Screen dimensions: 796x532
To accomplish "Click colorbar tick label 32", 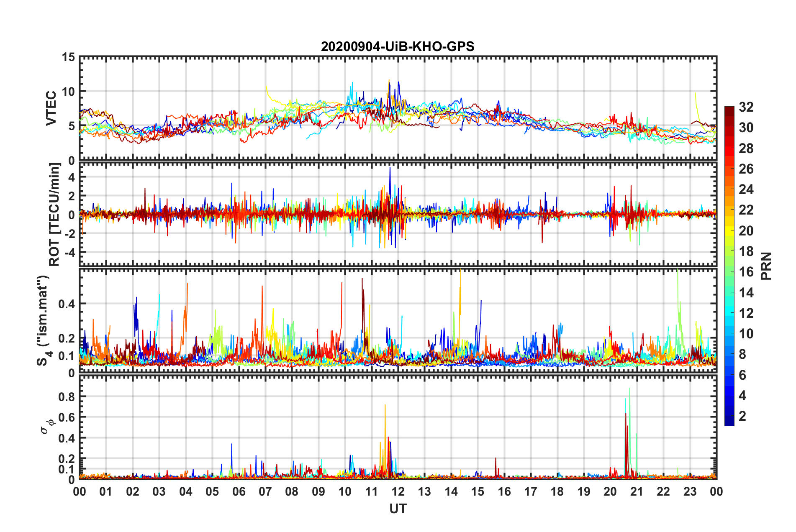I will point(746,107).
